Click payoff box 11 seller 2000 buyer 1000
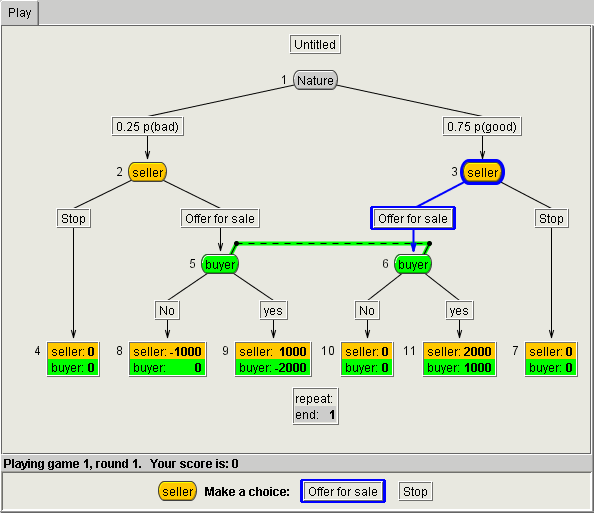This screenshot has height=513, width=594. 459,359
